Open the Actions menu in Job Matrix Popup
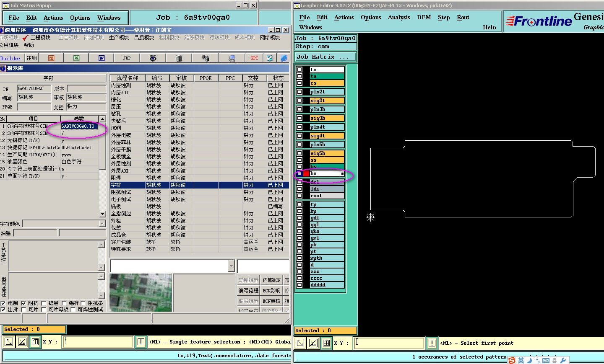 click(53, 18)
